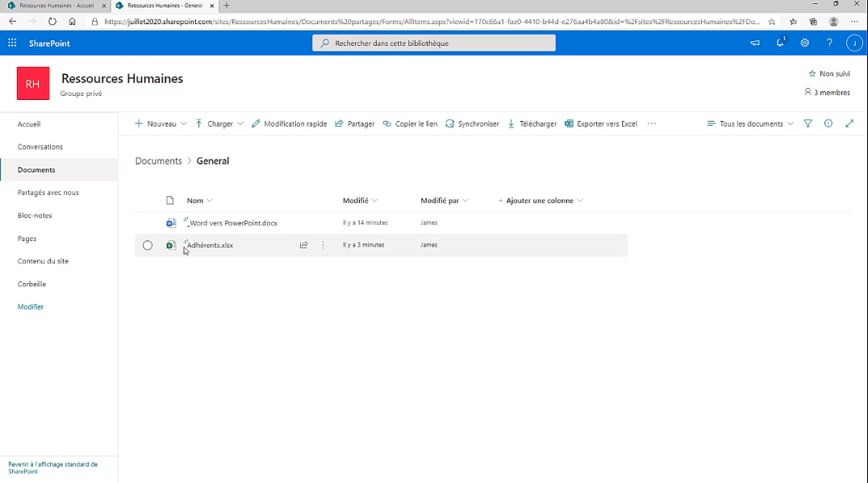Click the Word file icon of docx row
This screenshot has height=483, width=868.
[171, 223]
